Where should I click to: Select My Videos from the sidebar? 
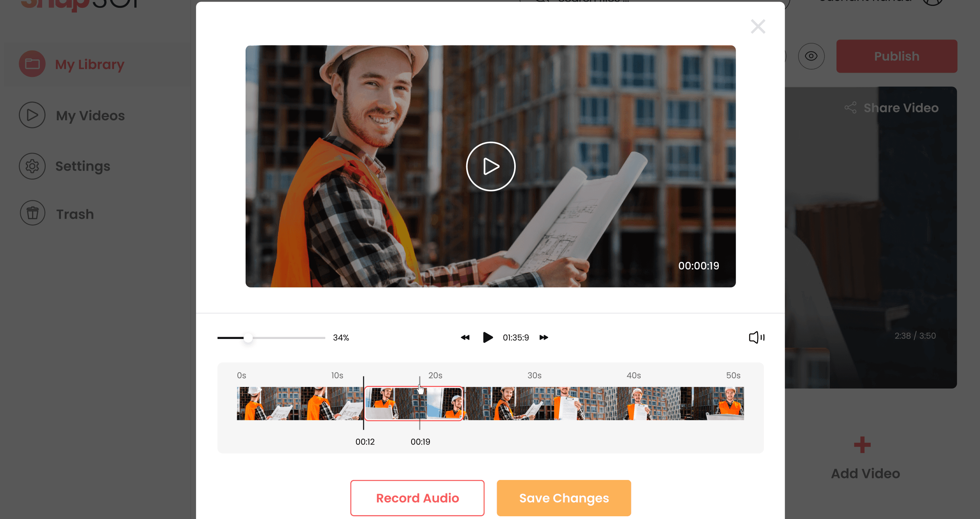[89, 115]
